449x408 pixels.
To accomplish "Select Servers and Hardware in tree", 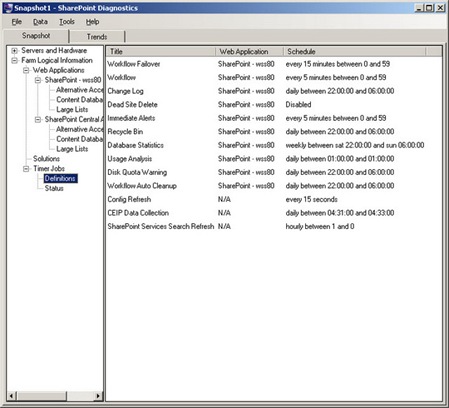I will tap(54, 51).
